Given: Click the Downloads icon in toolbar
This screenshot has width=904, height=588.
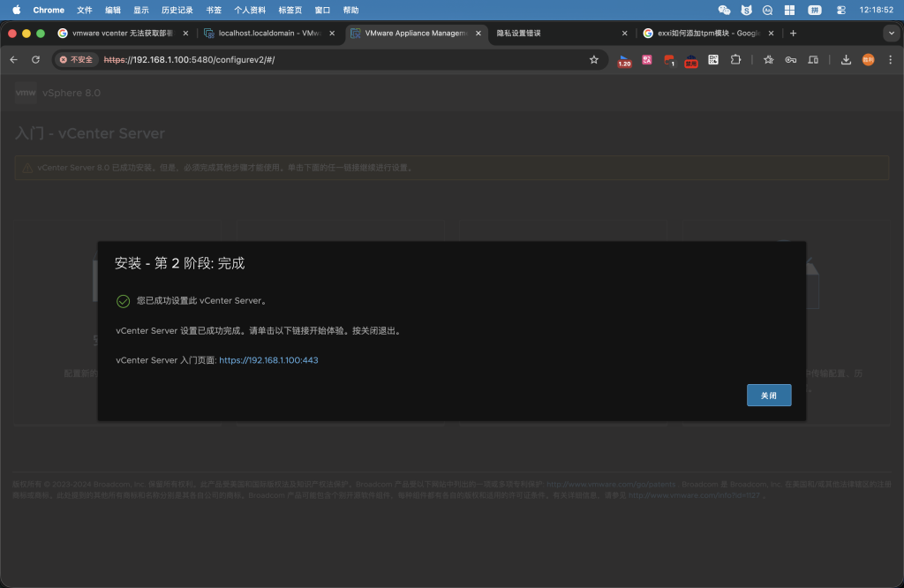Looking at the screenshot, I should pos(846,60).
